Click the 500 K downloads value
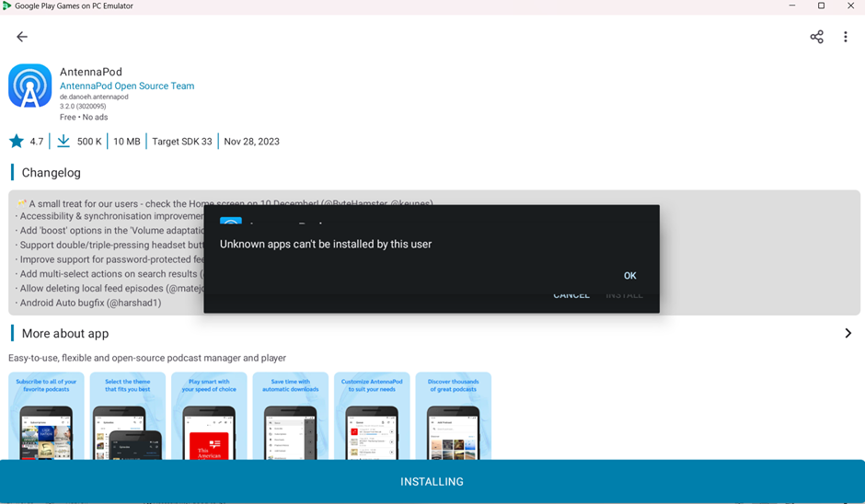 89,142
